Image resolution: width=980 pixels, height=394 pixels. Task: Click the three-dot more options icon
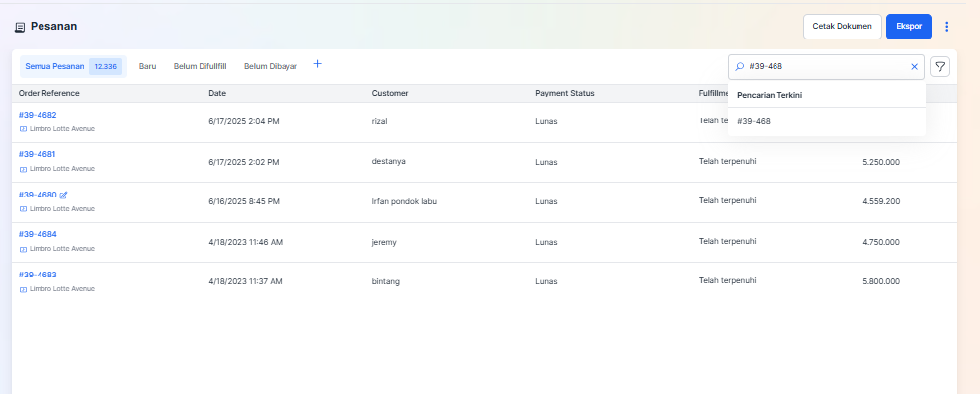pyautogui.click(x=946, y=27)
